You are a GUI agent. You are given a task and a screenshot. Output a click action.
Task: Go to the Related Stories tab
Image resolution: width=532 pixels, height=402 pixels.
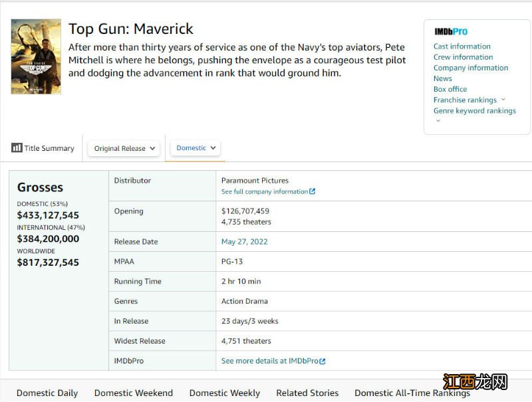click(307, 393)
